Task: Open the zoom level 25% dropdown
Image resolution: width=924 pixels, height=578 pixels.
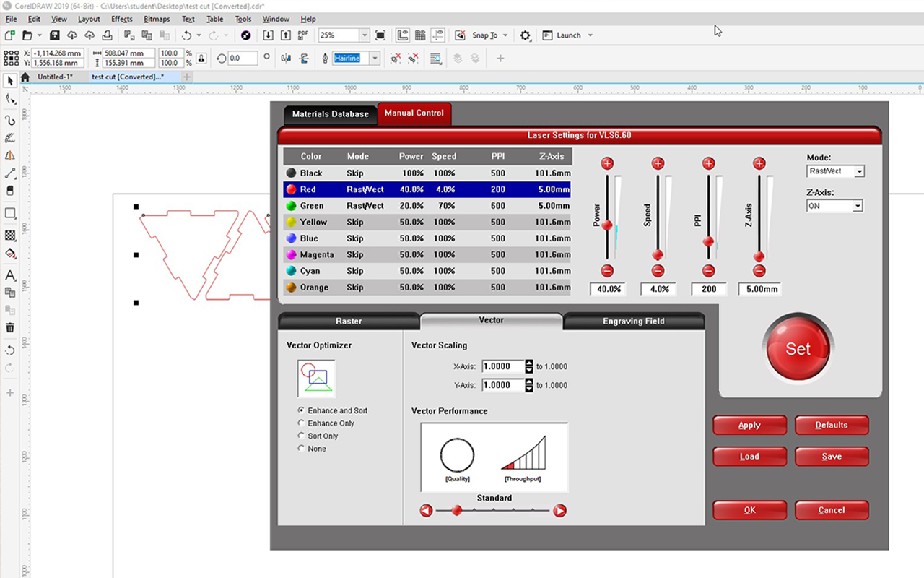Action: click(x=365, y=35)
